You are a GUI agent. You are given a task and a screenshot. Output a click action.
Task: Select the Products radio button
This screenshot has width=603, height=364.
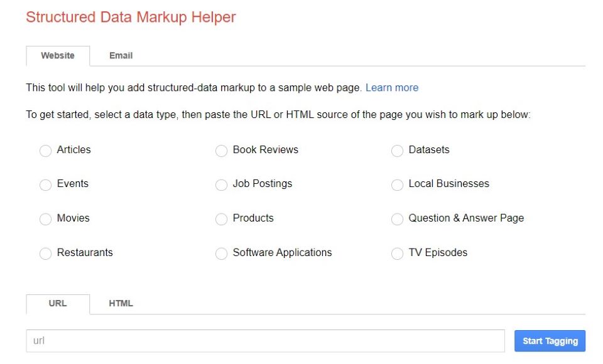[x=221, y=219]
